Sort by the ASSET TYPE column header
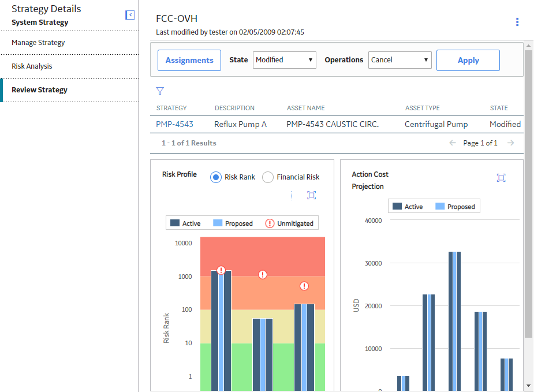Viewport: 545px width, 392px height. 422,108
